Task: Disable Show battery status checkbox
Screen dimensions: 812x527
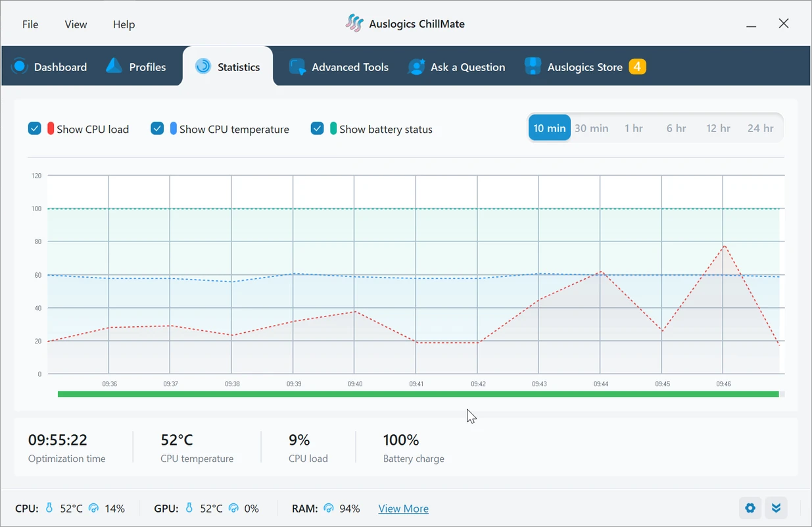Action: (x=318, y=128)
